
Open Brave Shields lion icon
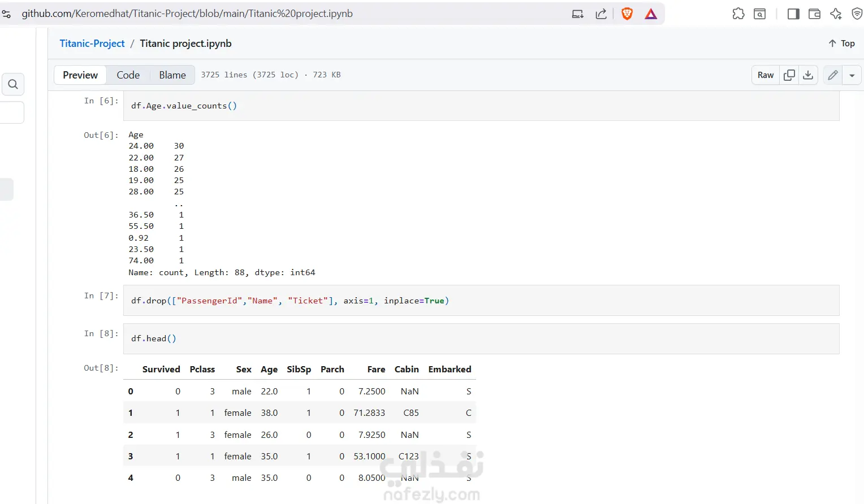point(627,14)
